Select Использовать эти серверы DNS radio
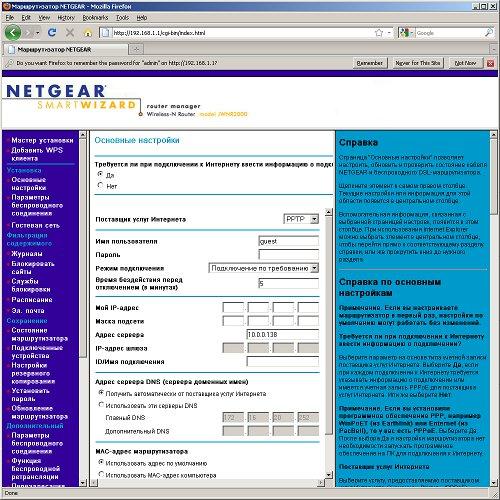 [x=101, y=405]
